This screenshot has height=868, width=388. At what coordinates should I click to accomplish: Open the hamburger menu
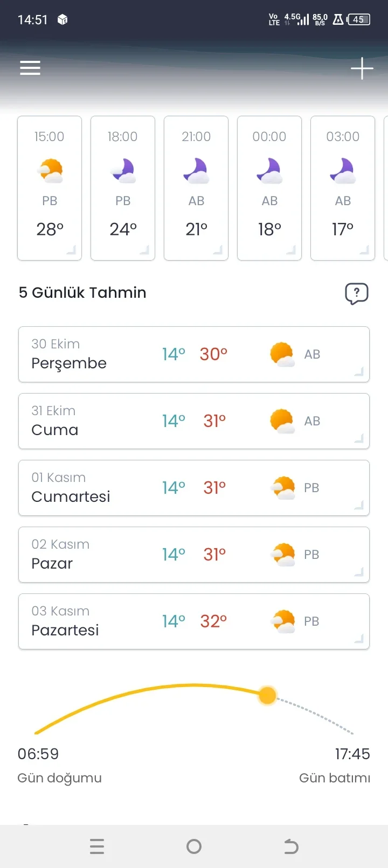pos(30,68)
